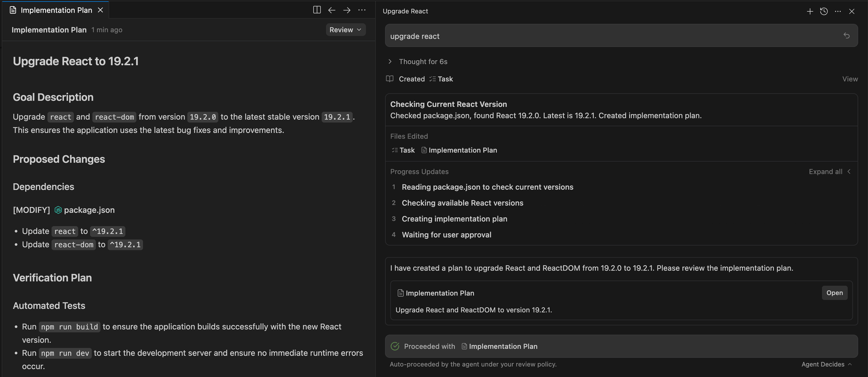Open conversation history clock icon

coord(824,11)
